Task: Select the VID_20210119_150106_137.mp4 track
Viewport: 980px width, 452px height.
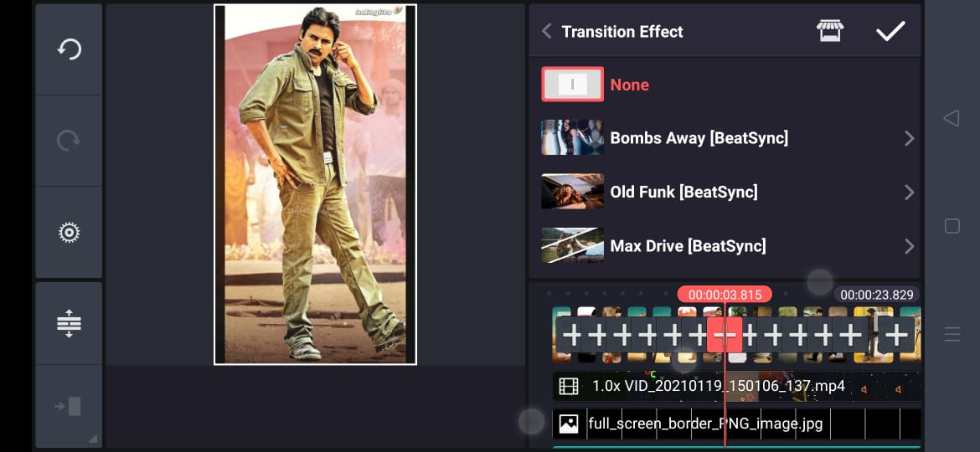Action: (718, 387)
